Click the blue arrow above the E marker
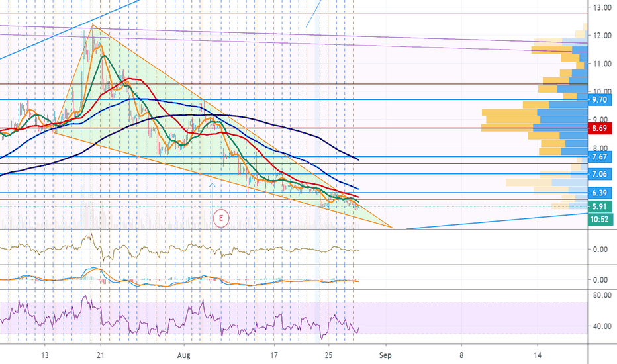This screenshot has width=617, height=364. 212,205
